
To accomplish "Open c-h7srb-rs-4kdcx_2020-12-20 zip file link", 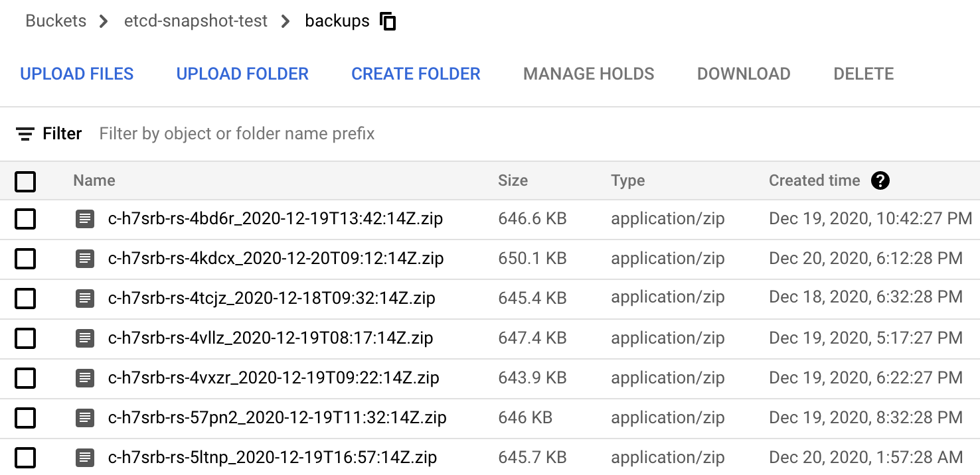I will pyautogui.click(x=276, y=259).
